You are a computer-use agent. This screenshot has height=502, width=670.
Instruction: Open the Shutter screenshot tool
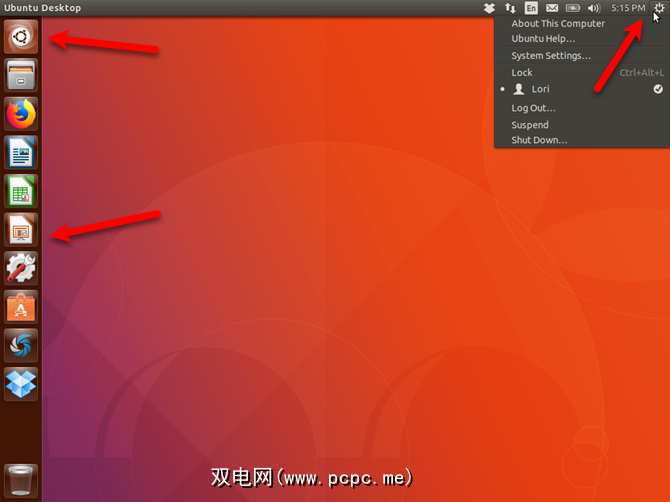click(x=21, y=346)
